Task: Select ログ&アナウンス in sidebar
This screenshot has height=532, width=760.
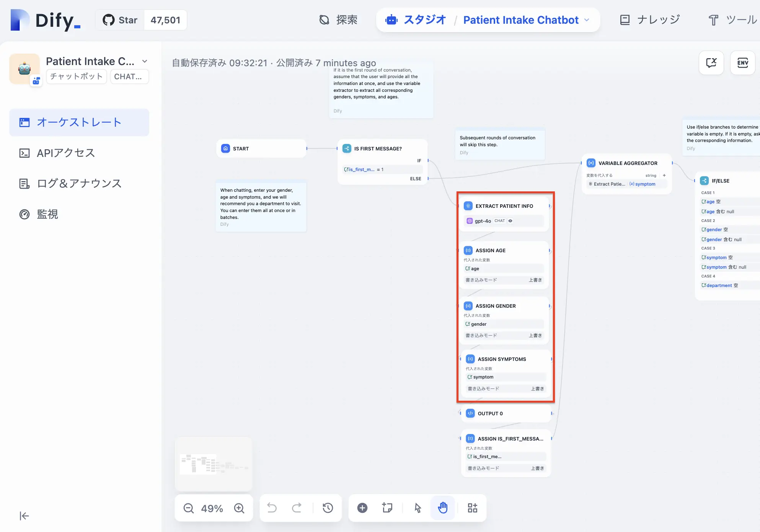Action: tap(79, 184)
